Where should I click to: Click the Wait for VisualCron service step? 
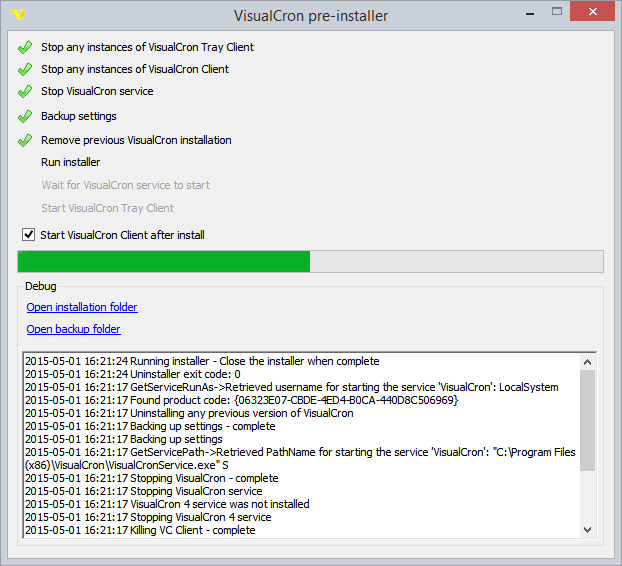coord(125,185)
